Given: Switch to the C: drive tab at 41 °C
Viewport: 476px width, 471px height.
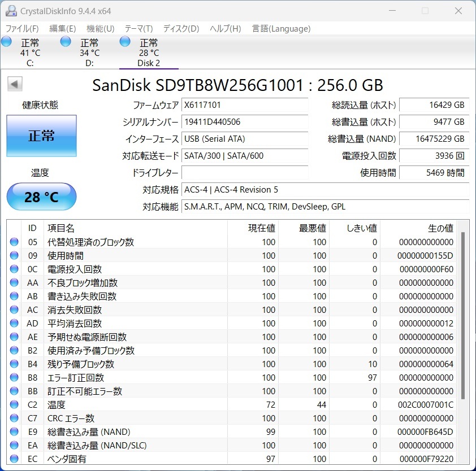Looking at the screenshot, I should point(30,53).
